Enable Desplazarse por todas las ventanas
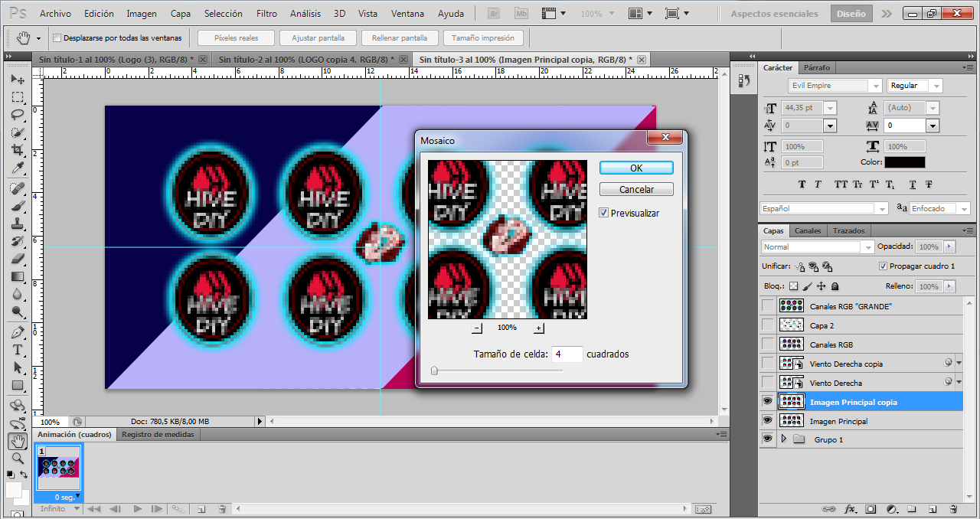980x519 pixels. coord(57,38)
